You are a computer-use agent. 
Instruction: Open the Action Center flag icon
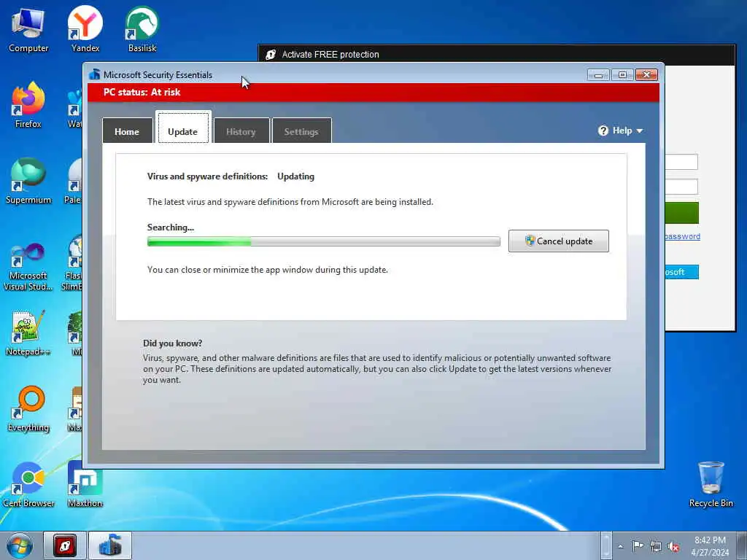pyautogui.click(x=638, y=546)
